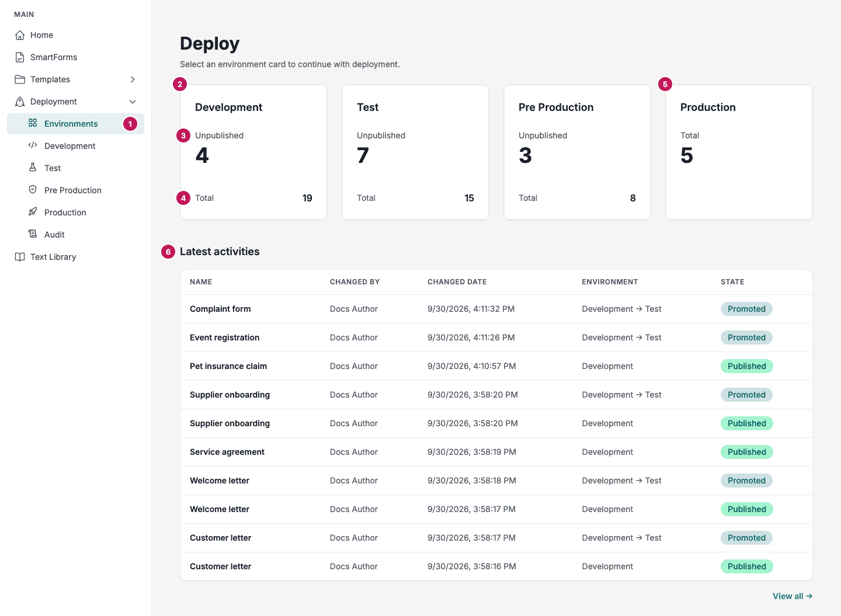This screenshot has height=616, width=841.
Task: Click the View all link
Action: pyautogui.click(x=792, y=596)
